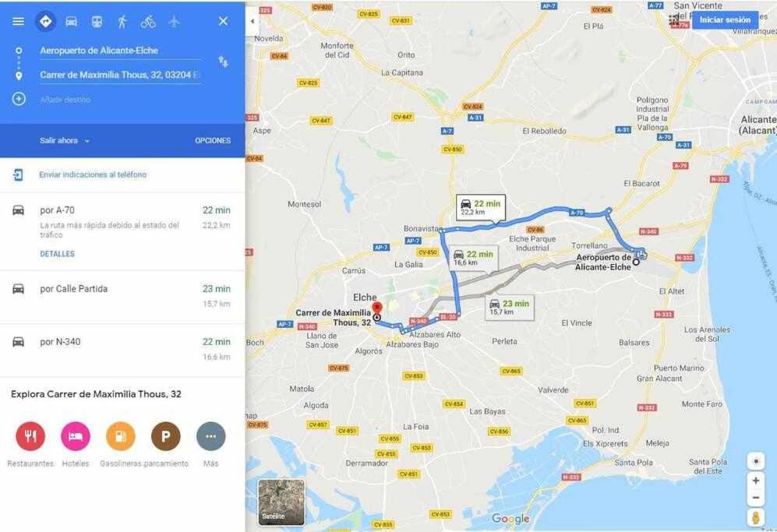Switch to cycling travel mode
The height and width of the screenshot is (532, 777).
[x=148, y=21]
